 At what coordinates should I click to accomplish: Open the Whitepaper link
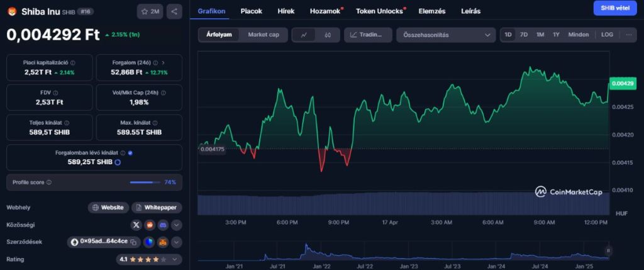point(157,208)
